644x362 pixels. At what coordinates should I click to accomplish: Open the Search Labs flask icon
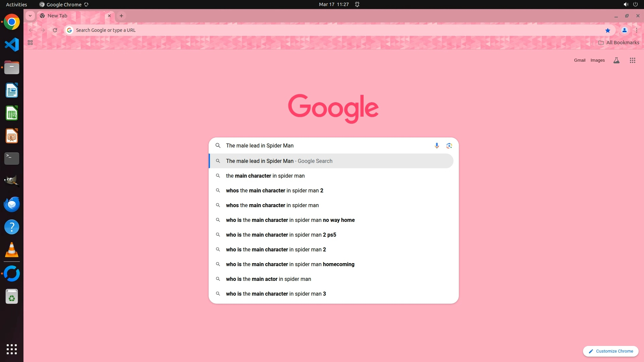[616, 60]
